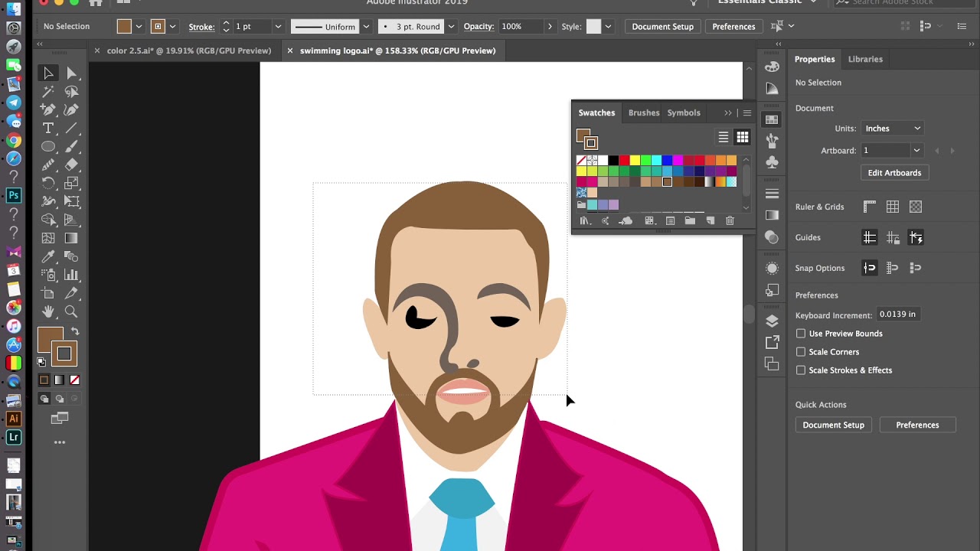Open the Libraries tab

pos(865,59)
